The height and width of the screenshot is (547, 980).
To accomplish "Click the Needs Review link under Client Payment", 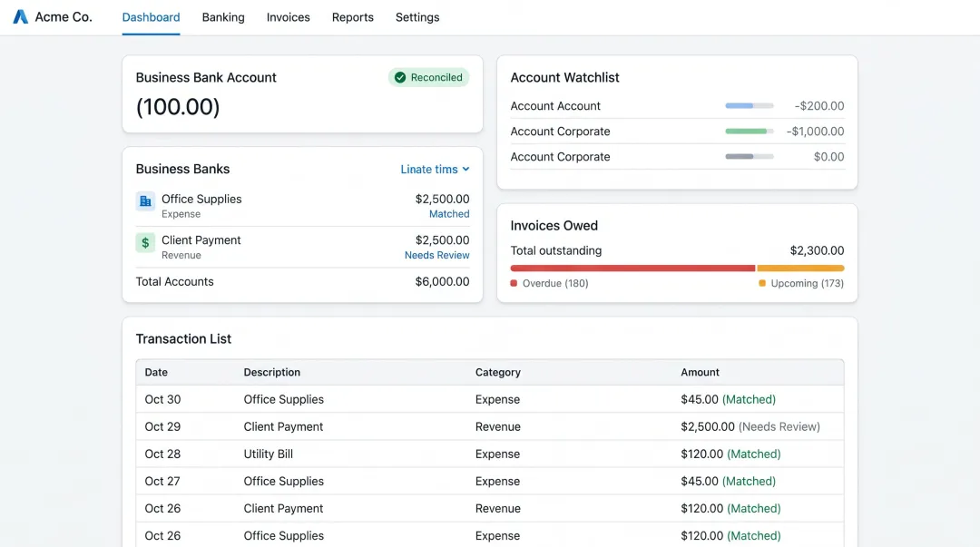I will [436, 255].
